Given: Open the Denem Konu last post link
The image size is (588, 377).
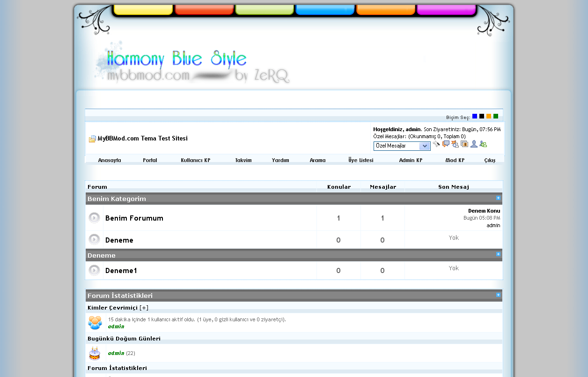Looking at the screenshot, I should (484, 211).
